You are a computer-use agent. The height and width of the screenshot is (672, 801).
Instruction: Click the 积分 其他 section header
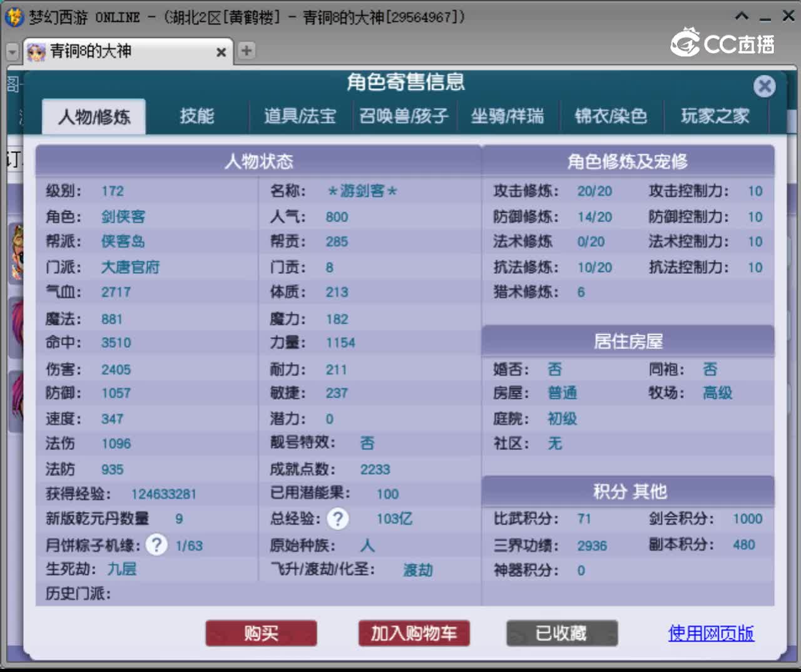[628, 492]
